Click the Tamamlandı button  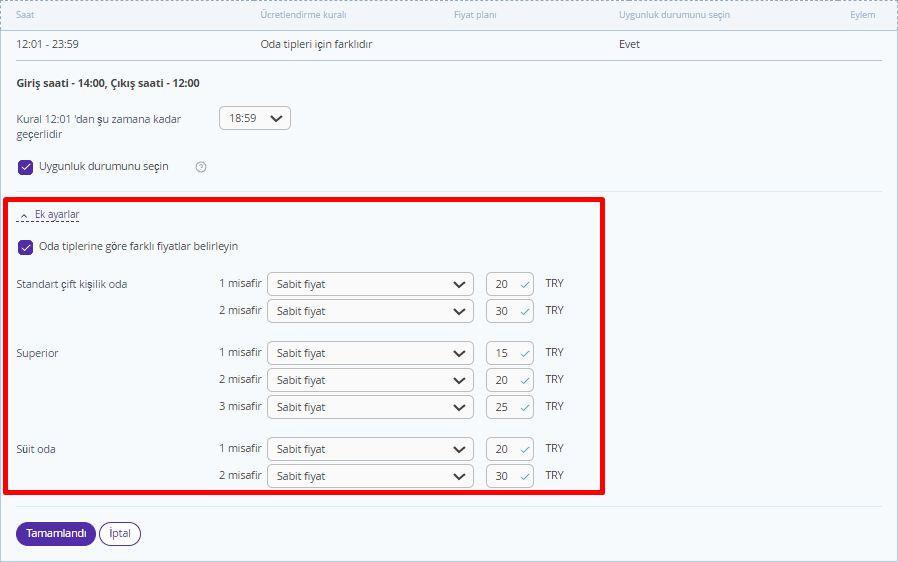(x=56, y=534)
